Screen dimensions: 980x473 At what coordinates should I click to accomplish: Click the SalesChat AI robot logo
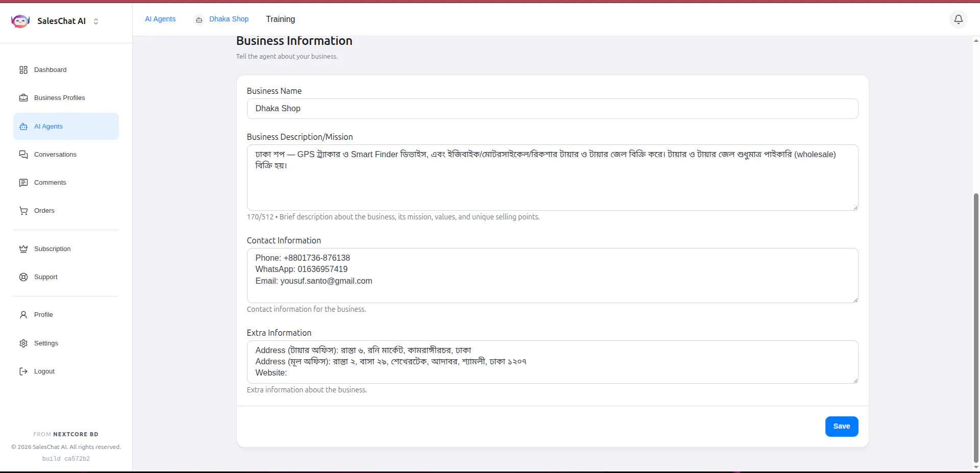20,21
